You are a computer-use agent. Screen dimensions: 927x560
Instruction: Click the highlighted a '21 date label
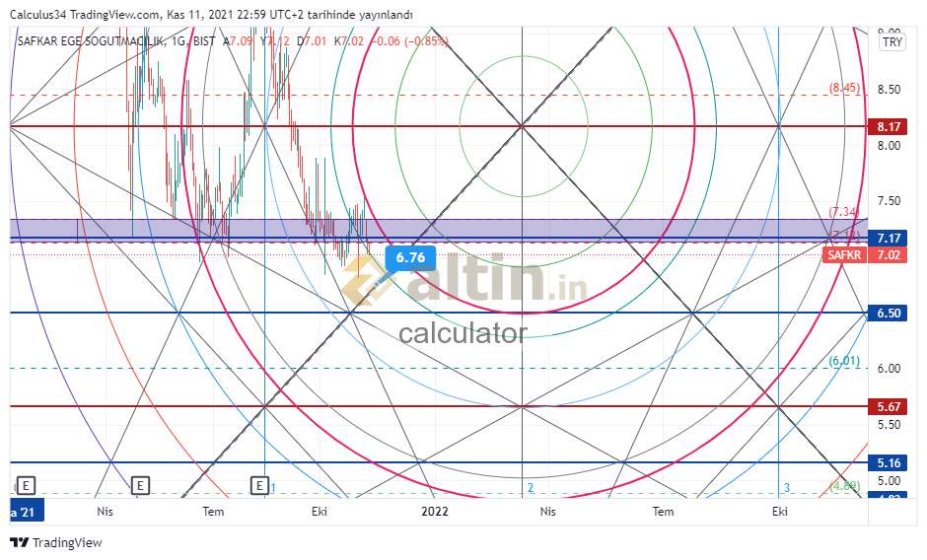27,512
